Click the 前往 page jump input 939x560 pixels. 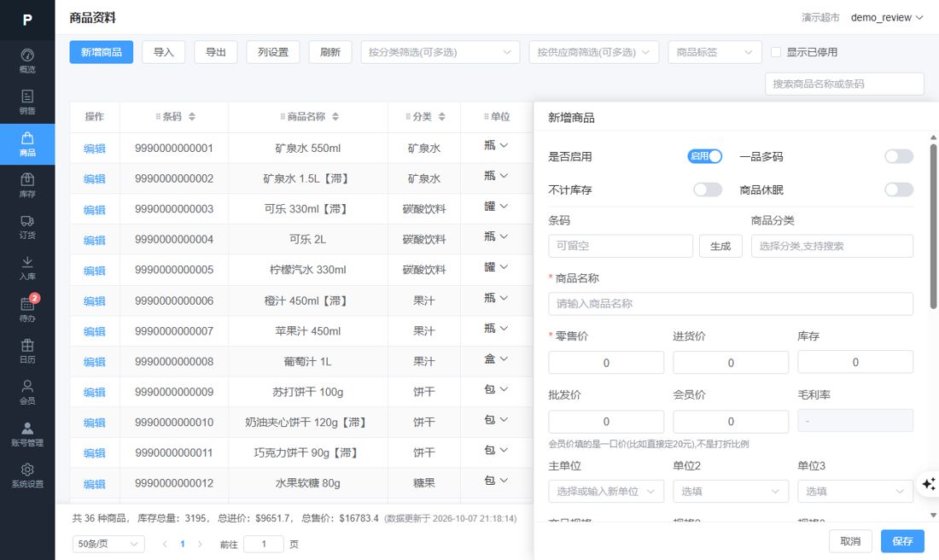click(264, 544)
